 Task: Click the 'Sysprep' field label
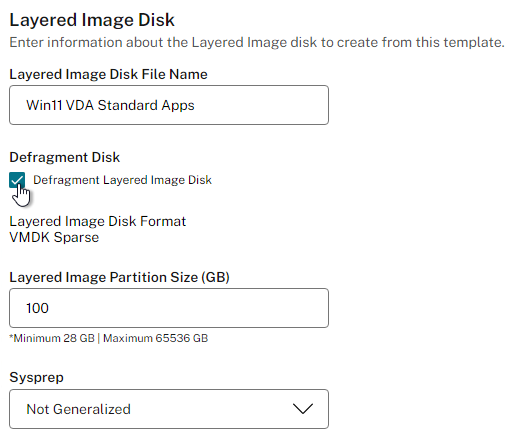point(36,378)
